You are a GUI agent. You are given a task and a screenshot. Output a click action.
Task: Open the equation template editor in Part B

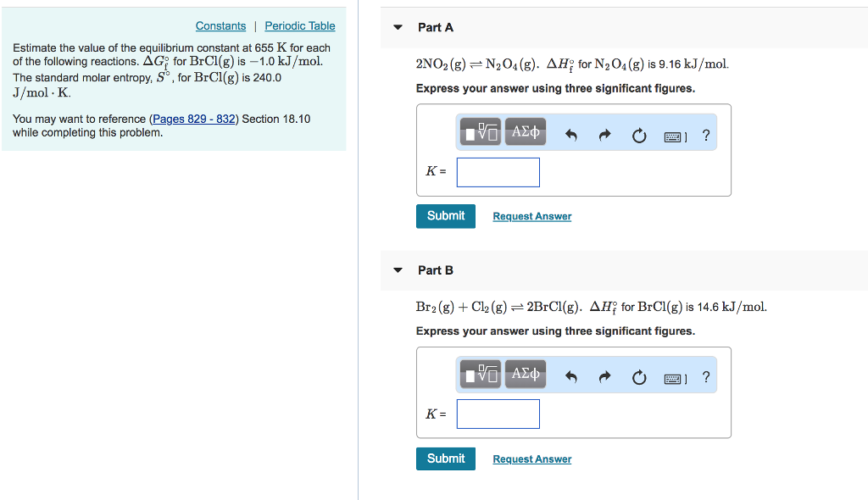[480, 374]
